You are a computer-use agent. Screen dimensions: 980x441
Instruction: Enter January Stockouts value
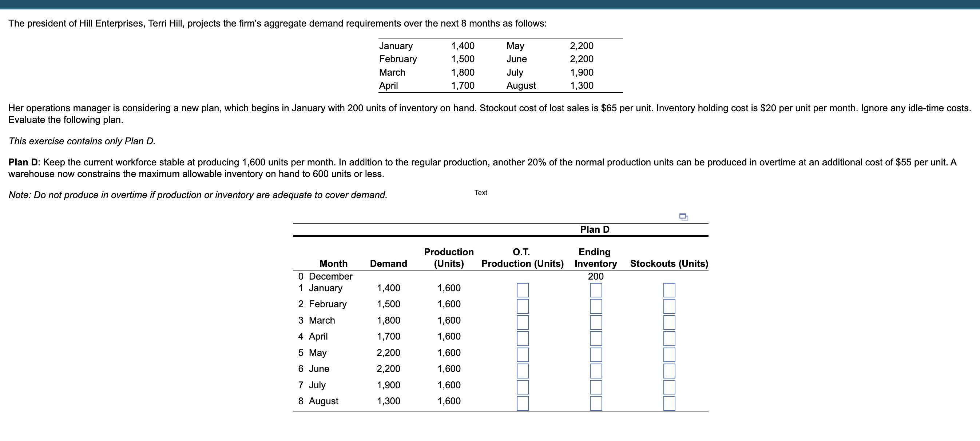[x=669, y=290]
